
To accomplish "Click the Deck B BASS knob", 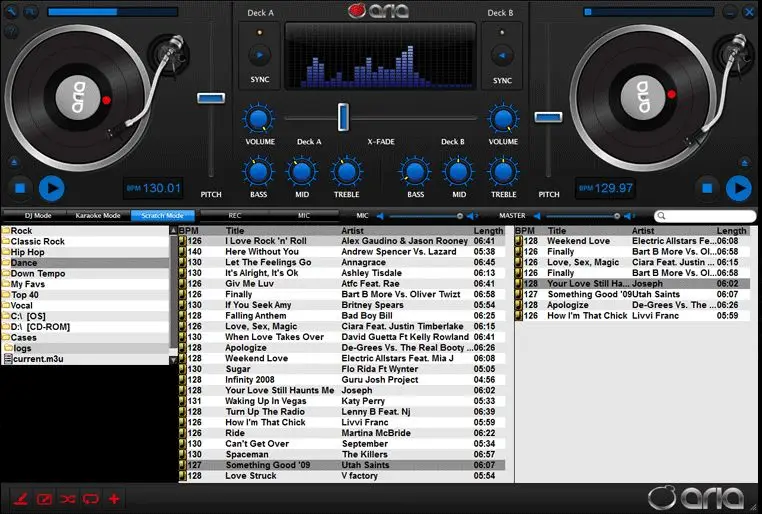I will point(415,171).
